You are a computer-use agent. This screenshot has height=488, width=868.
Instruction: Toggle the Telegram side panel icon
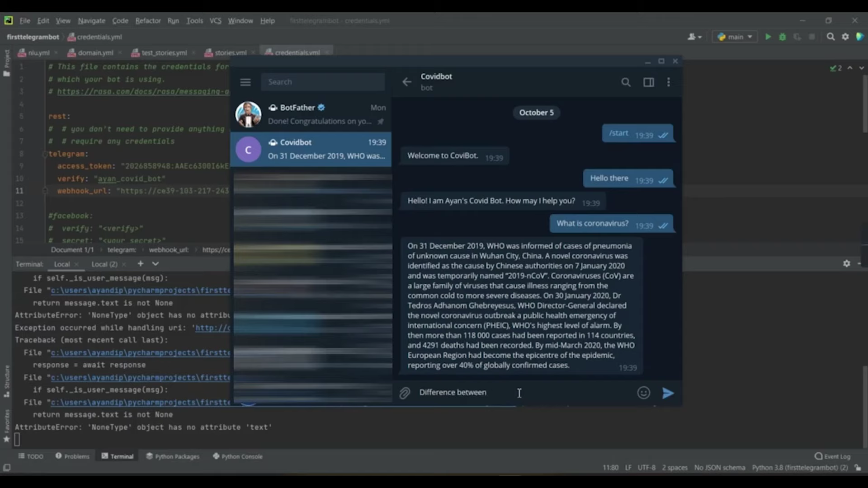click(x=648, y=82)
